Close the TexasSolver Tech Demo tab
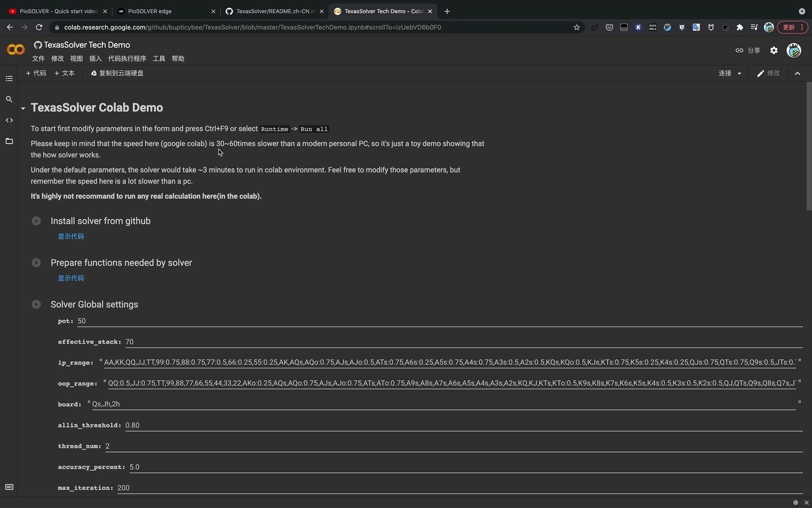This screenshot has width=812, height=508. (x=430, y=11)
